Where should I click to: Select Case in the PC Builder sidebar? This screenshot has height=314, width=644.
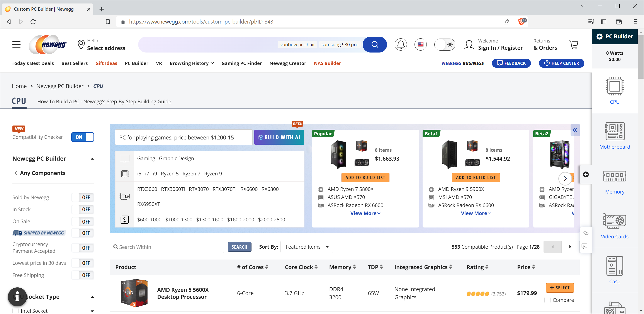615,270
